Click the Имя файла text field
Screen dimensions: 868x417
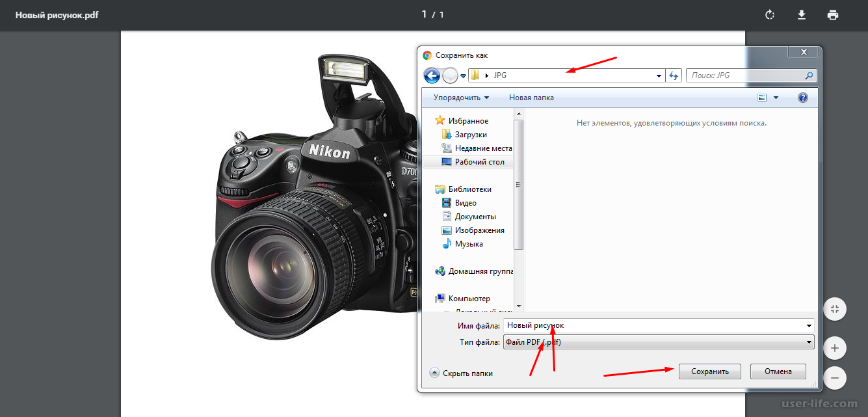(x=653, y=325)
